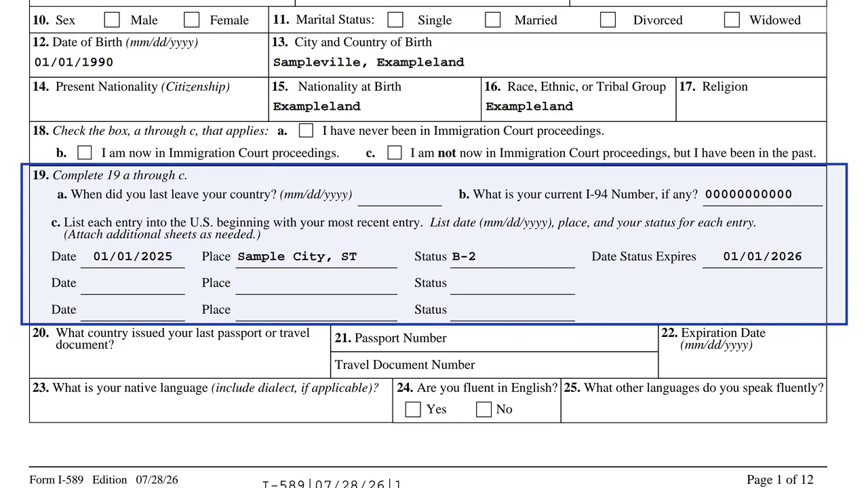Click the Travel Document Number field
The width and height of the screenshot is (868, 488).
[x=567, y=365]
